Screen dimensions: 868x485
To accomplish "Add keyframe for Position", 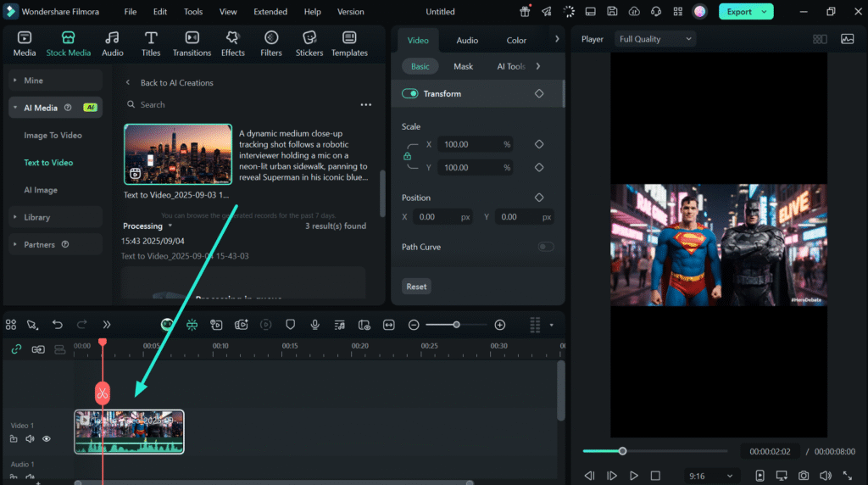I will click(539, 197).
